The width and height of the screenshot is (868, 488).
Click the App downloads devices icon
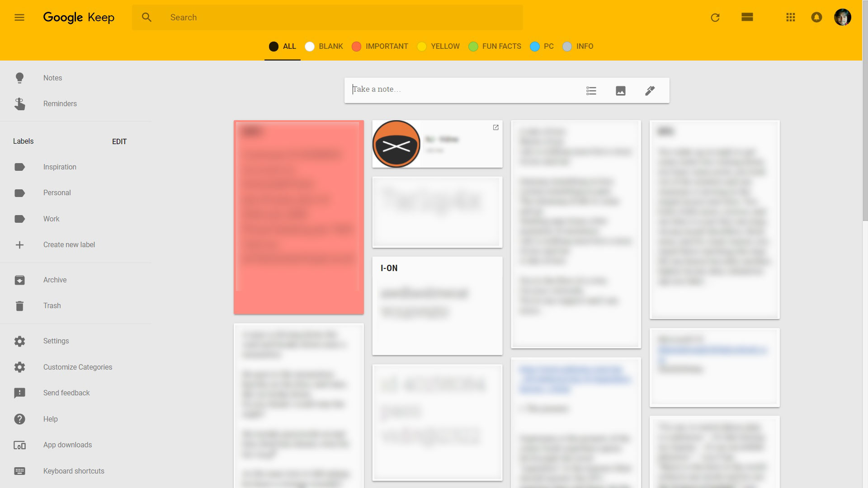click(19, 445)
